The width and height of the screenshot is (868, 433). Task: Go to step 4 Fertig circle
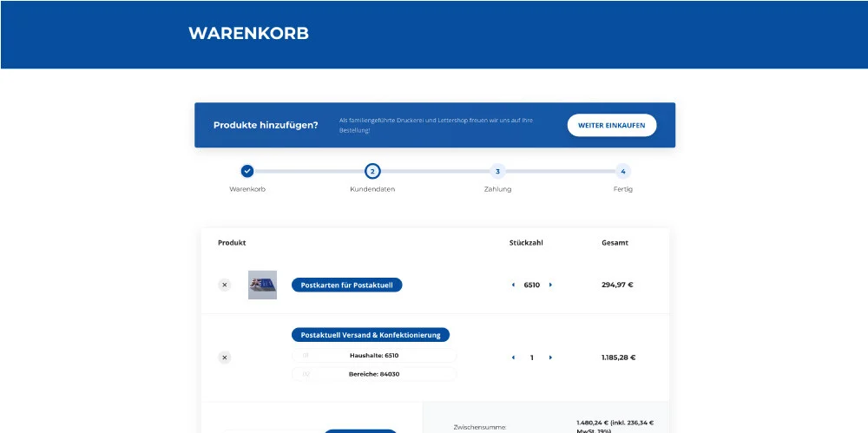pos(622,171)
